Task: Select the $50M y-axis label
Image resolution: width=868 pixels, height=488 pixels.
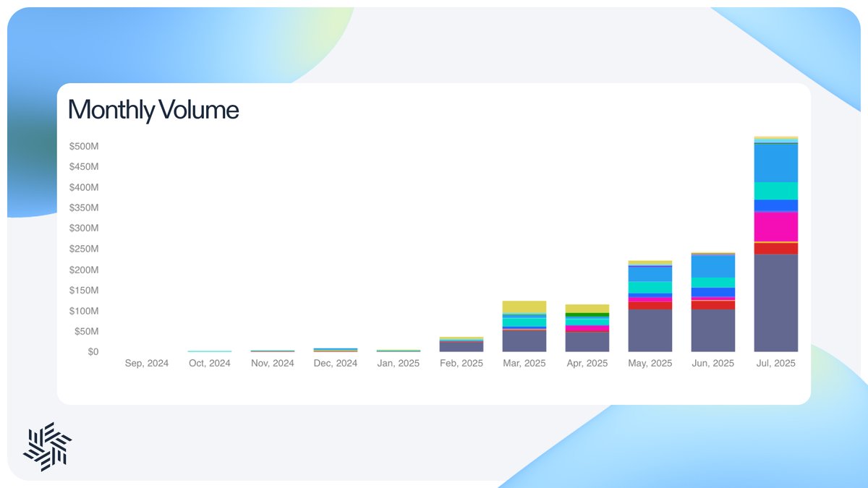Action: click(86, 331)
